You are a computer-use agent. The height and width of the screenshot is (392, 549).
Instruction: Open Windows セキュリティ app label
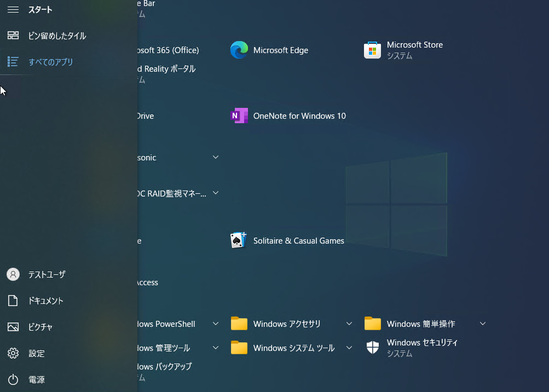pyautogui.click(x=422, y=343)
